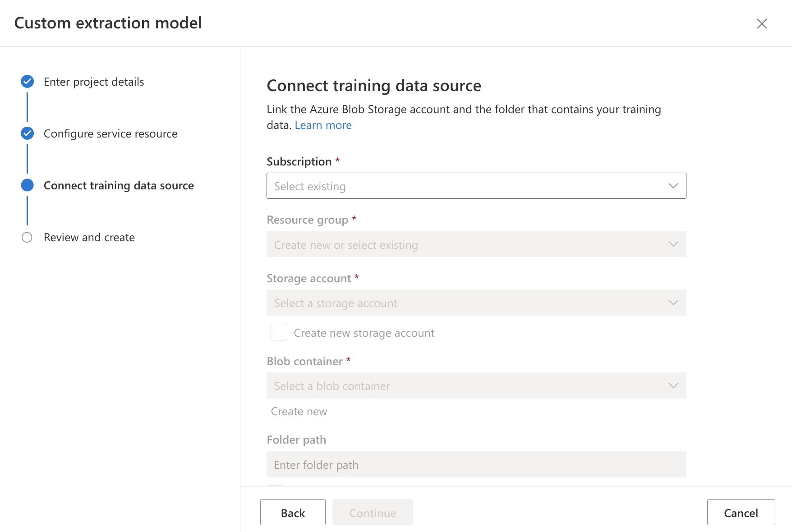Click the Configure service resource checkmark icon
Screen dimensions: 792x532
27,133
